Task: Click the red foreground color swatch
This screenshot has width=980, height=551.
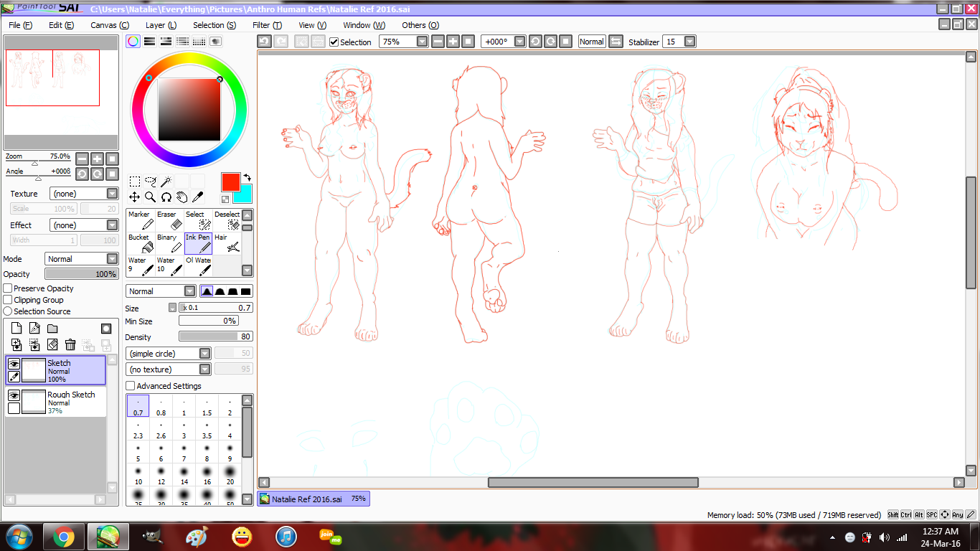Action: click(230, 182)
